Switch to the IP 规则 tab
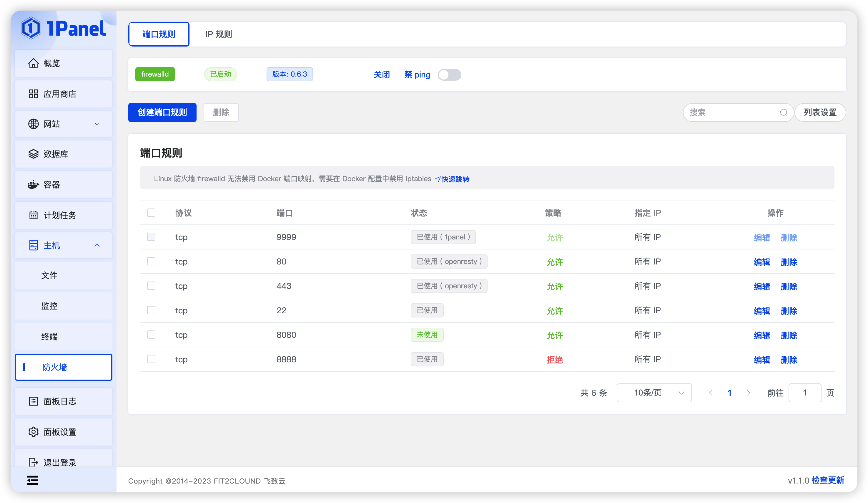This screenshot has height=503, width=868. click(x=218, y=34)
